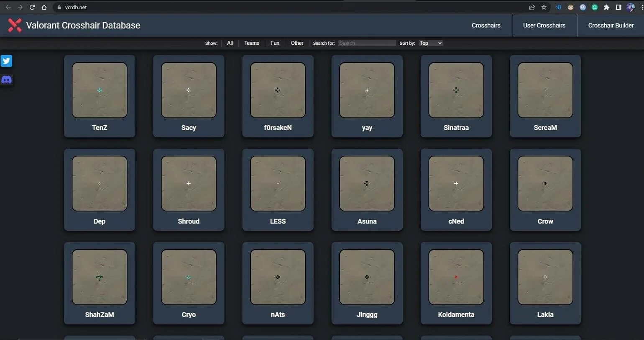Bookmark the page using the star icon

tap(544, 7)
